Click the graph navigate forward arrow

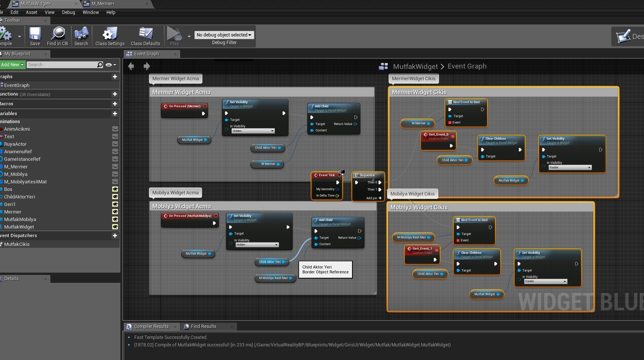click(147, 66)
